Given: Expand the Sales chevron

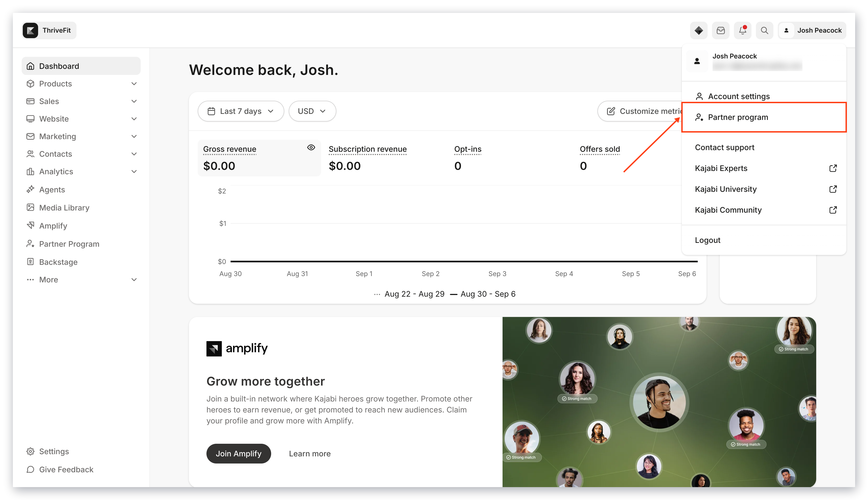Looking at the screenshot, I should coord(134,101).
